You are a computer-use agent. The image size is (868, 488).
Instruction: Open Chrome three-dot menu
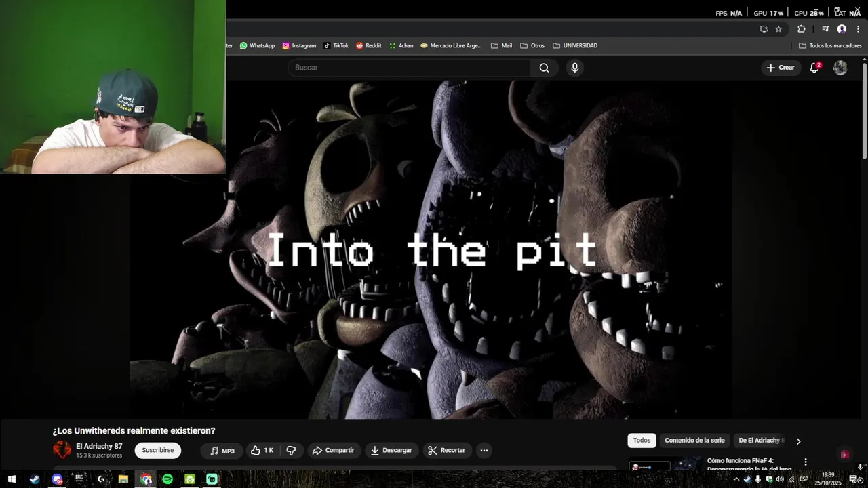click(x=858, y=29)
